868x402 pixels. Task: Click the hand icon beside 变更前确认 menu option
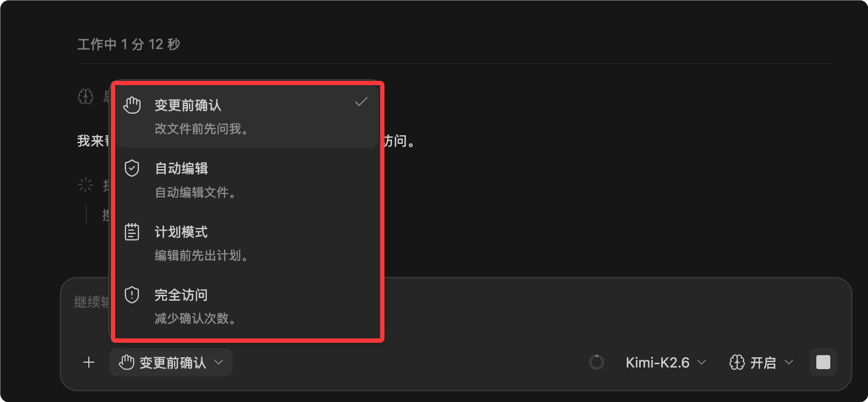click(132, 105)
